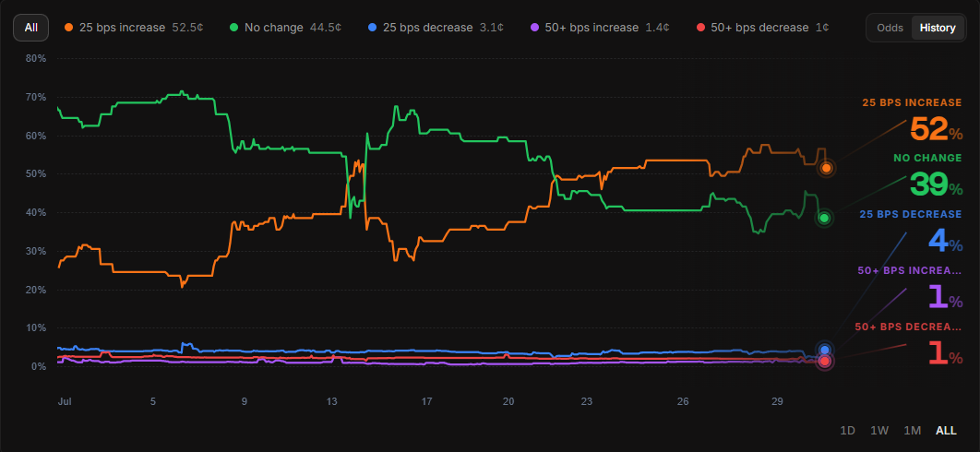Click the 23 x-axis date label
Viewport: 980px width, 452px height.
(586, 401)
